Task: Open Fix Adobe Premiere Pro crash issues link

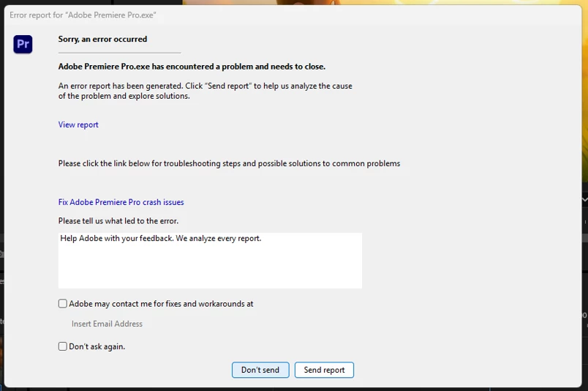Action: [x=121, y=202]
